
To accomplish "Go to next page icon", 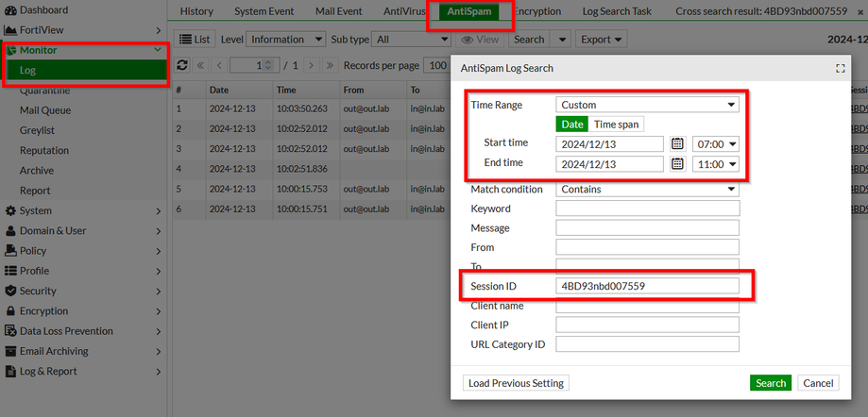I will tap(311, 65).
